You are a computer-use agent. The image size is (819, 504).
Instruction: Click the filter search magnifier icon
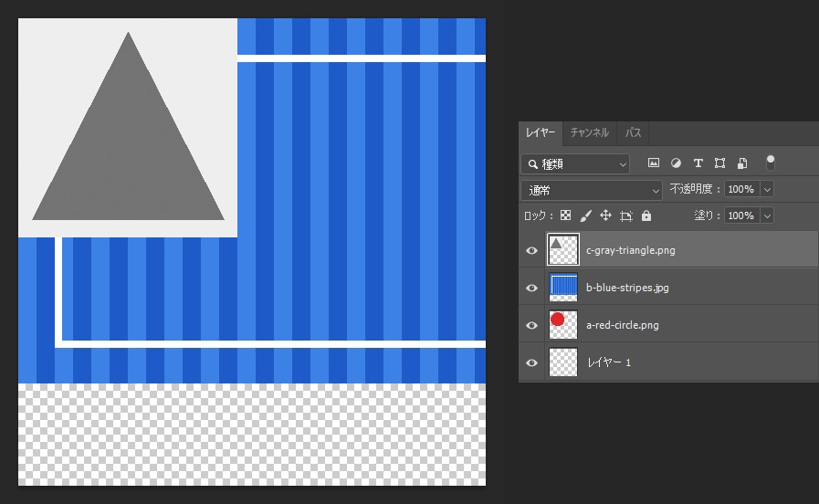point(533,164)
